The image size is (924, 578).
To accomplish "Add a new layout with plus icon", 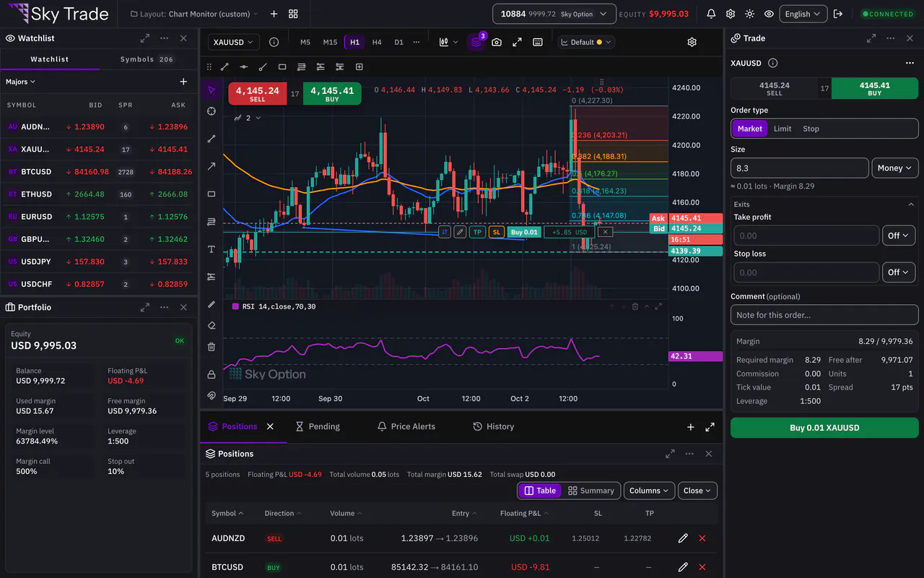I will click(x=274, y=14).
